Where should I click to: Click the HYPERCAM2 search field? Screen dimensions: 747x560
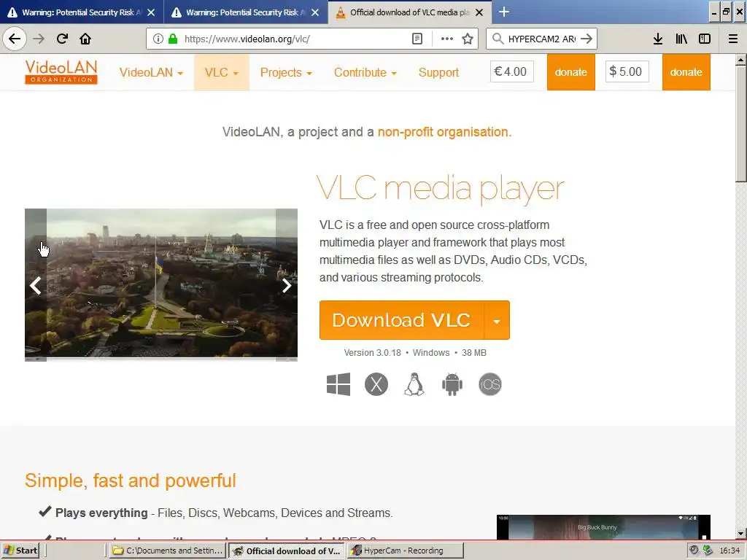pyautogui.click(x=541, y=39)
